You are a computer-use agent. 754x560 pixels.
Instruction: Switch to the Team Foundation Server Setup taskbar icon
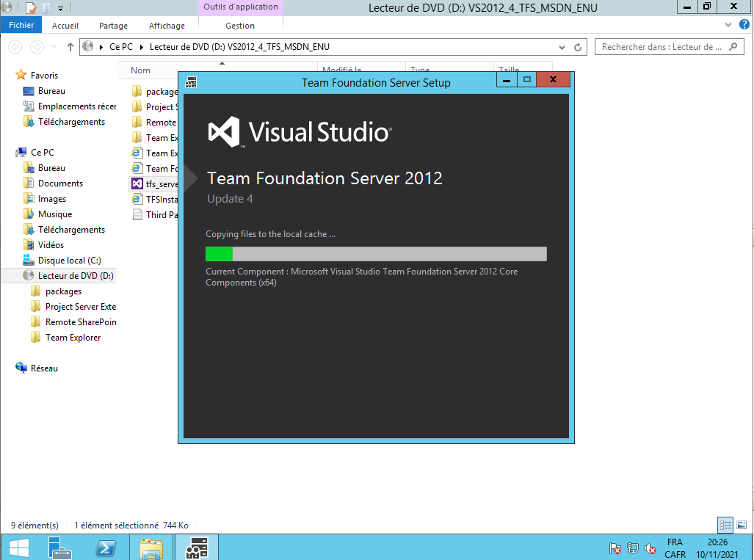(x=197, y=548)
